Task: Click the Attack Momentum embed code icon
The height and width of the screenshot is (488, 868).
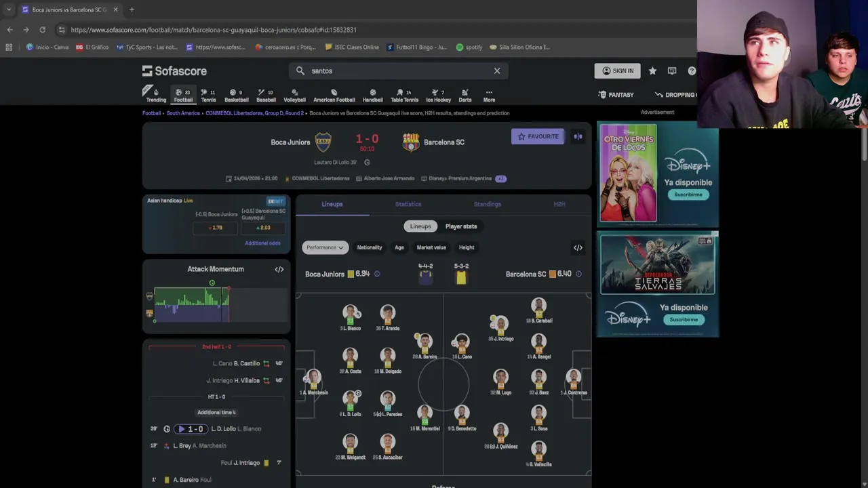Action: point(279,269)
